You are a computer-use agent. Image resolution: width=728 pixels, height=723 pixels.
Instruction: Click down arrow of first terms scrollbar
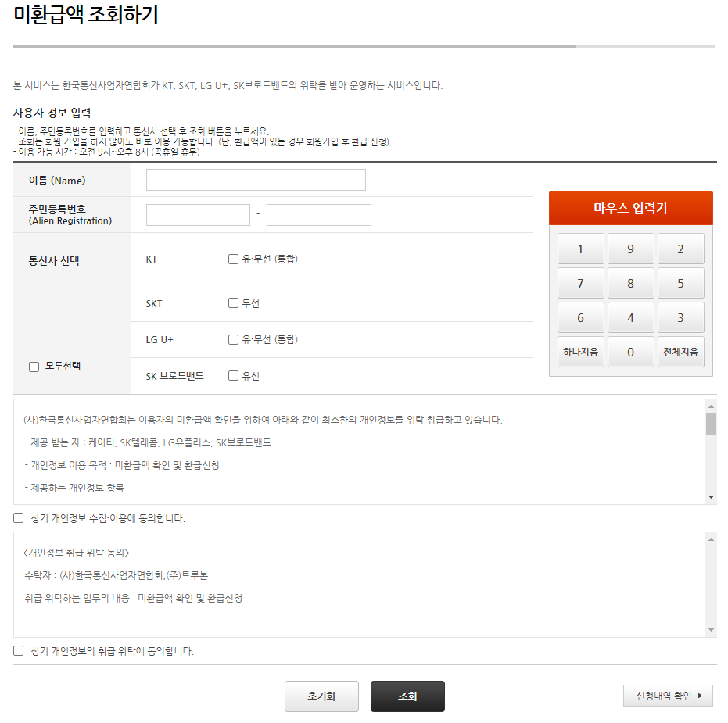711,497
